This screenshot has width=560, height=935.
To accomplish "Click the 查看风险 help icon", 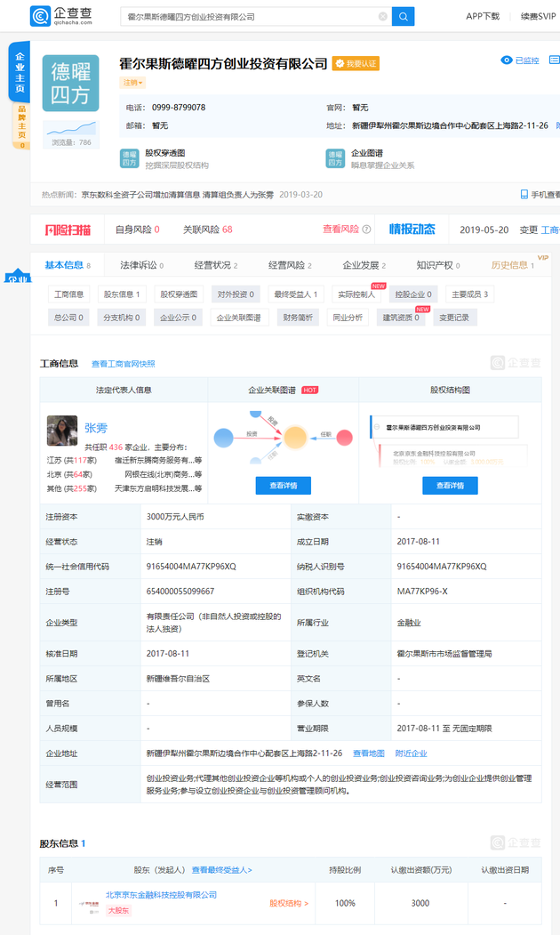I will click(366, 230).
